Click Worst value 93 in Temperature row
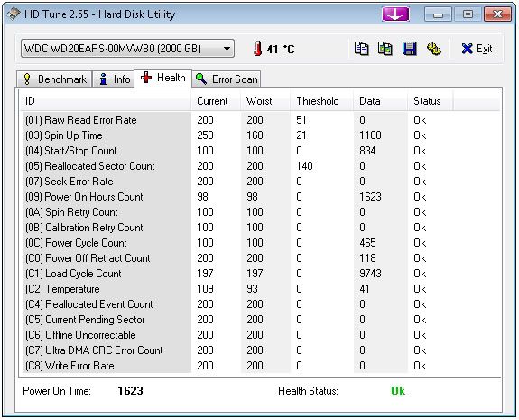The width and height of the screenshot is (519, 420). [x=252, y=289]
